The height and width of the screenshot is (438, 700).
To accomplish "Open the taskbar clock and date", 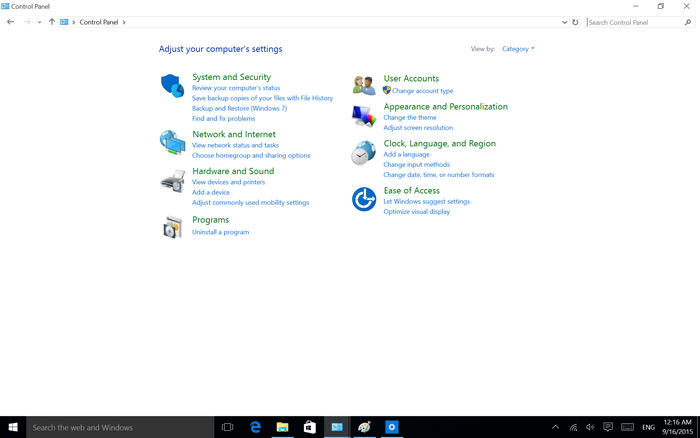I will (x=677, y=427).
